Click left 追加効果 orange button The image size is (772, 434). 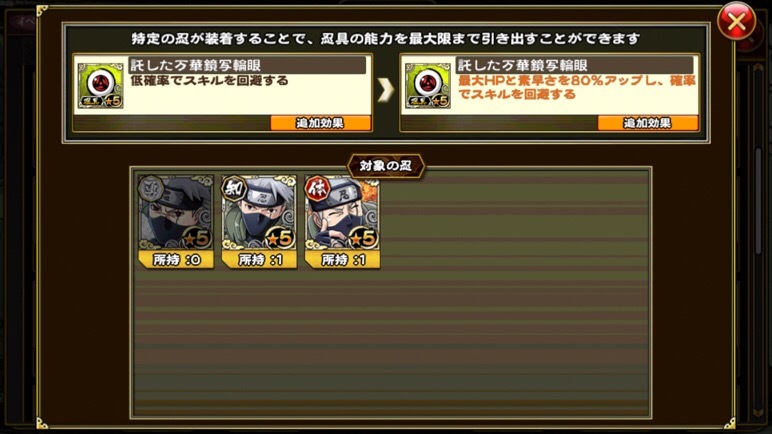(x=321, y=123)
